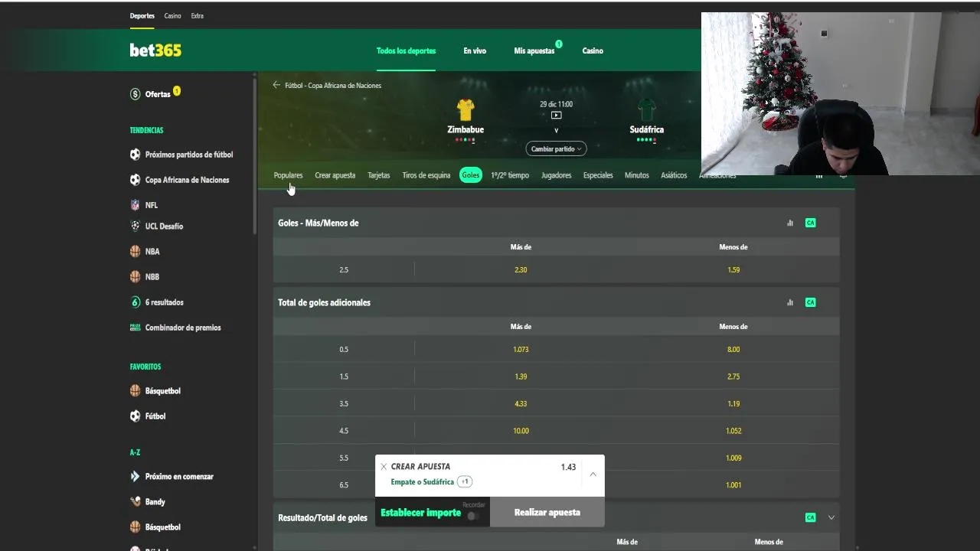Open Todos los deportes in top navigation

(406, 51)
